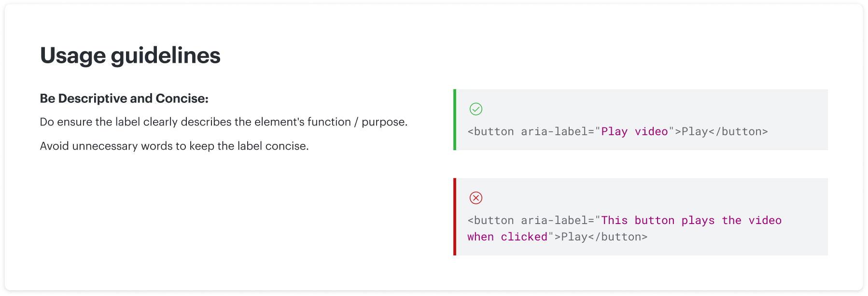
Task: Click opening "<button" tag in green example
Action: point(491,131)
